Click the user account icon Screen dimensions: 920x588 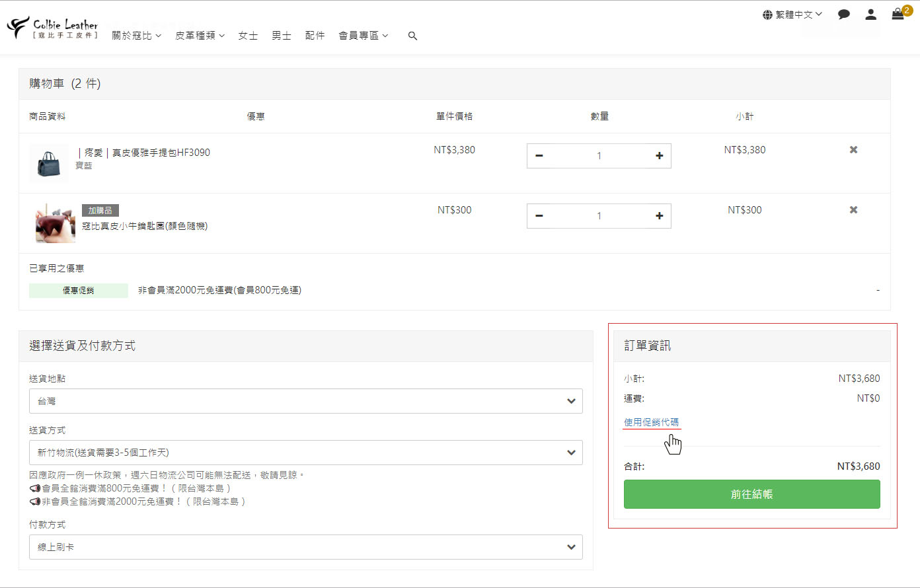pyautogui.click(x=870, y=15)
